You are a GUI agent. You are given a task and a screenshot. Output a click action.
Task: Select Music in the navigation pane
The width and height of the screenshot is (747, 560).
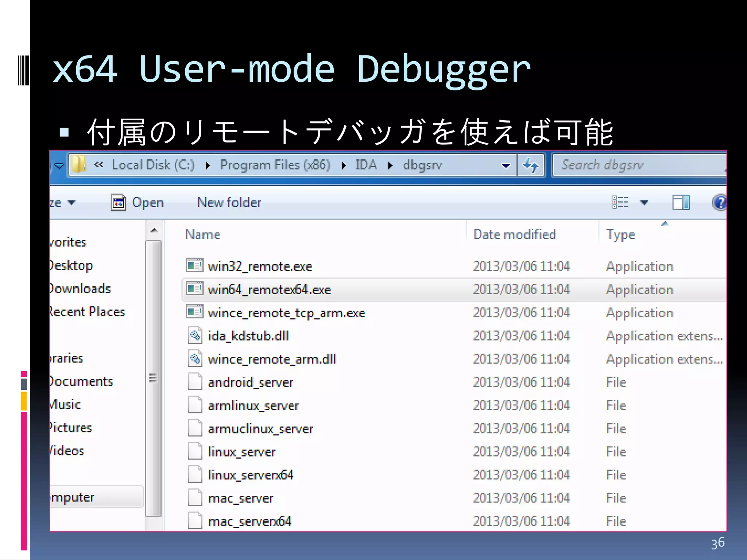tap(65, 404)
